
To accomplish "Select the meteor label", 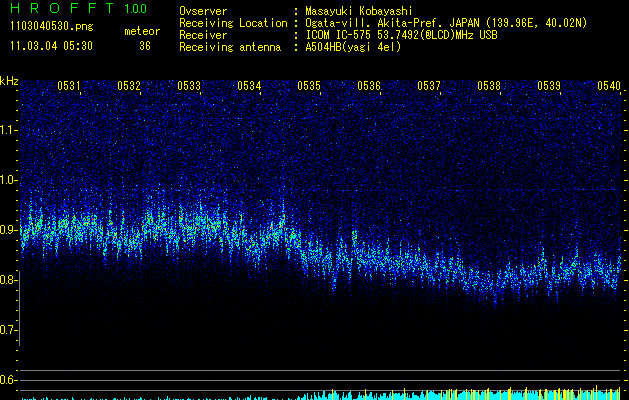I will tap(141, 32).
